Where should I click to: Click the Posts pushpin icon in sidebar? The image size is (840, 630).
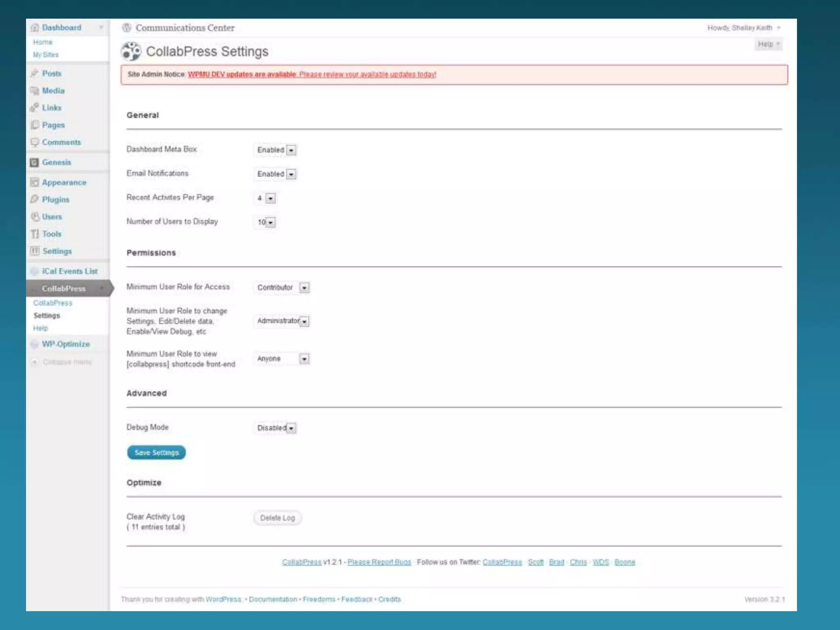(34, 73)
